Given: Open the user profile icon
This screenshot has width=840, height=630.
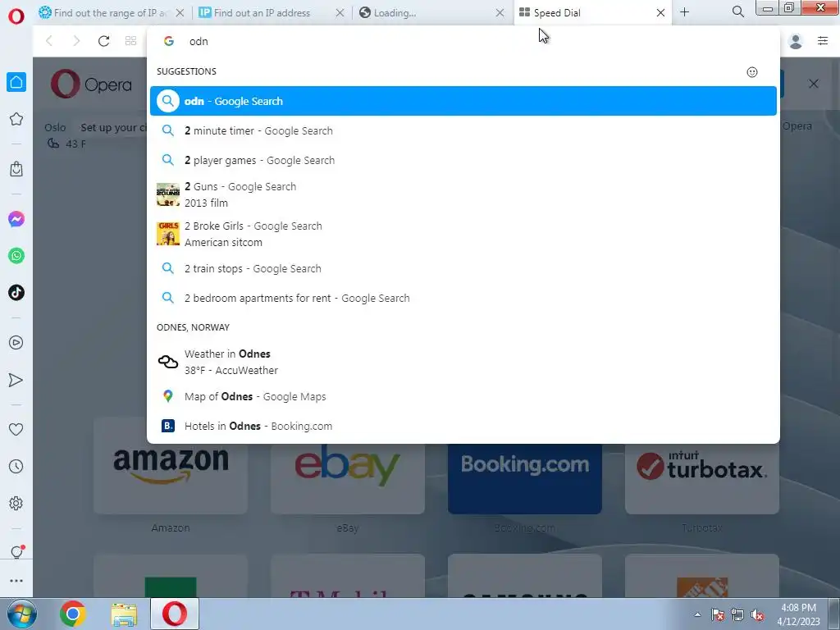Looking at the screenshot, I should pos(796,41).
